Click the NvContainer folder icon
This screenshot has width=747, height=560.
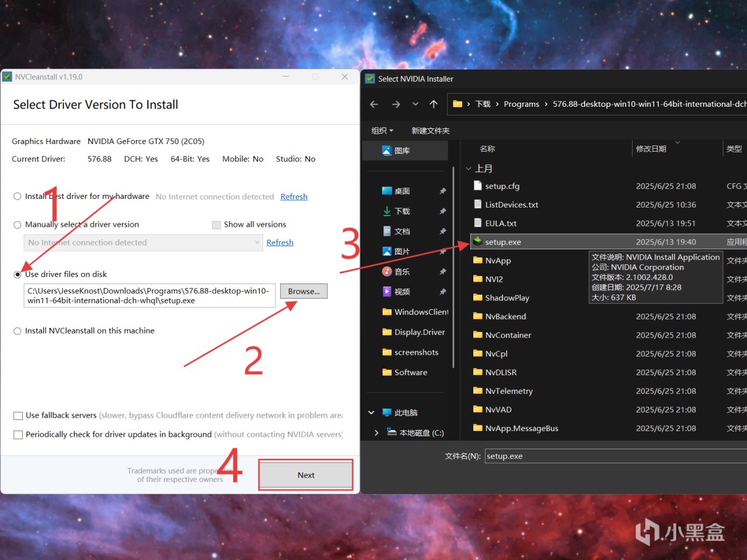[x=477, y=335]
